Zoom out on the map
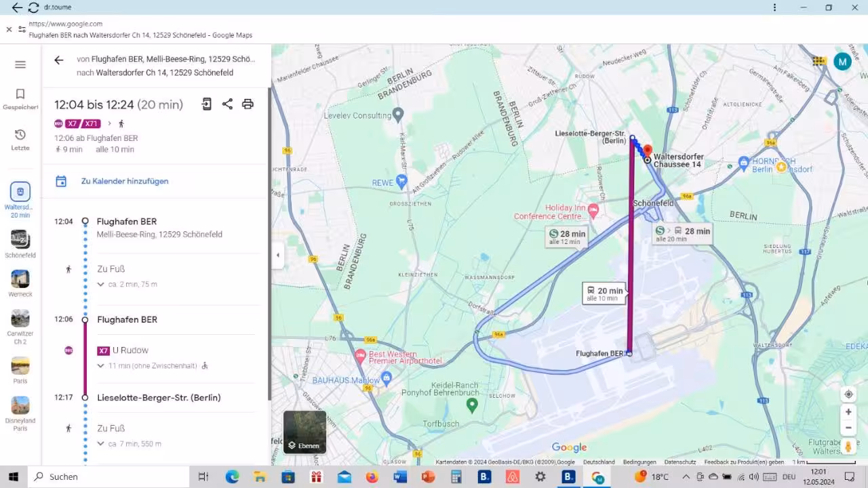 pyautogui.click(x=848, y=428)
